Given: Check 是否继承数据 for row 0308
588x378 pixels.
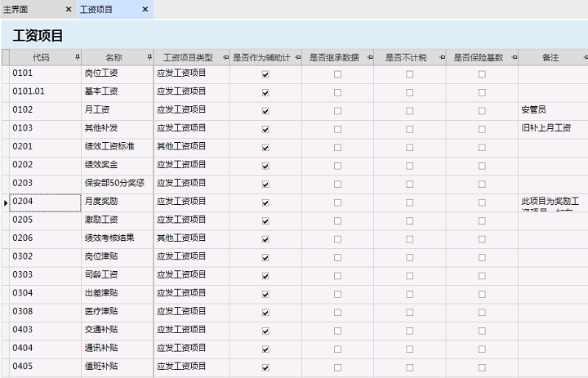Looking at the screenshot, I should [337, 313].
